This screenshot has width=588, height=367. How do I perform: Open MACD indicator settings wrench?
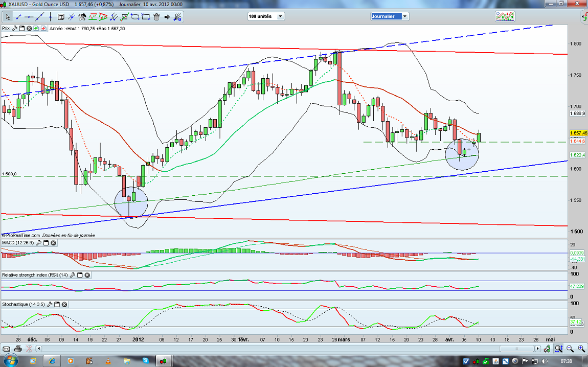pos(38,243)
